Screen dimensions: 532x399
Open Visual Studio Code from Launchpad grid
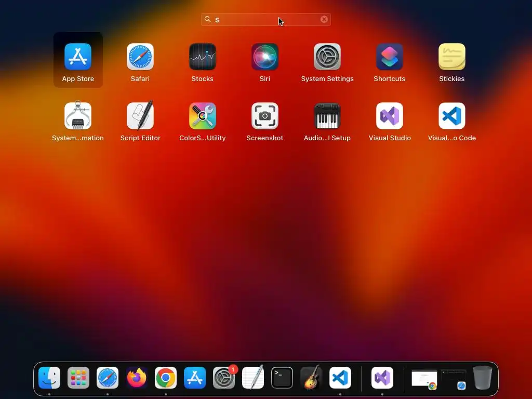tap(452, 116)
